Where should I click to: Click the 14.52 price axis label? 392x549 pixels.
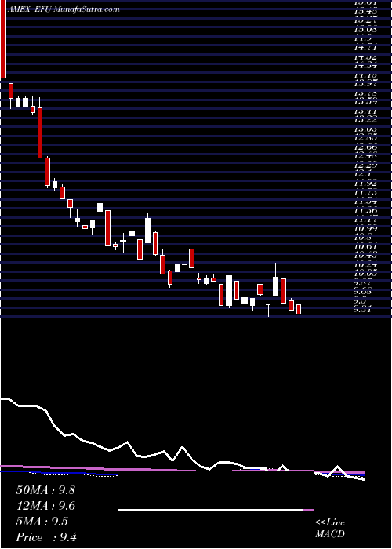(x=365, y=57)
